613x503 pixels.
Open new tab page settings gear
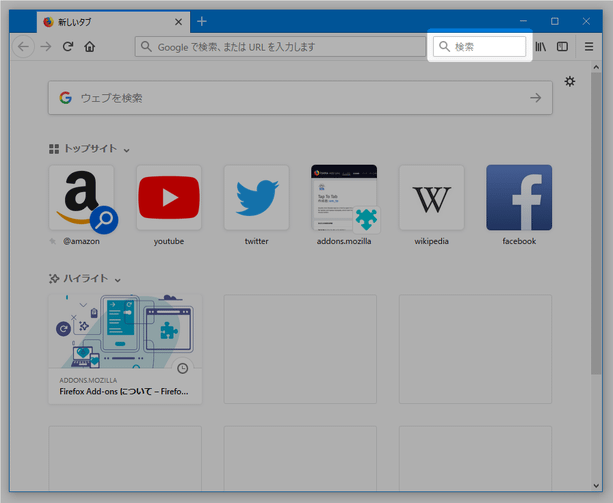pyautogui.click(x=570, y=81)
